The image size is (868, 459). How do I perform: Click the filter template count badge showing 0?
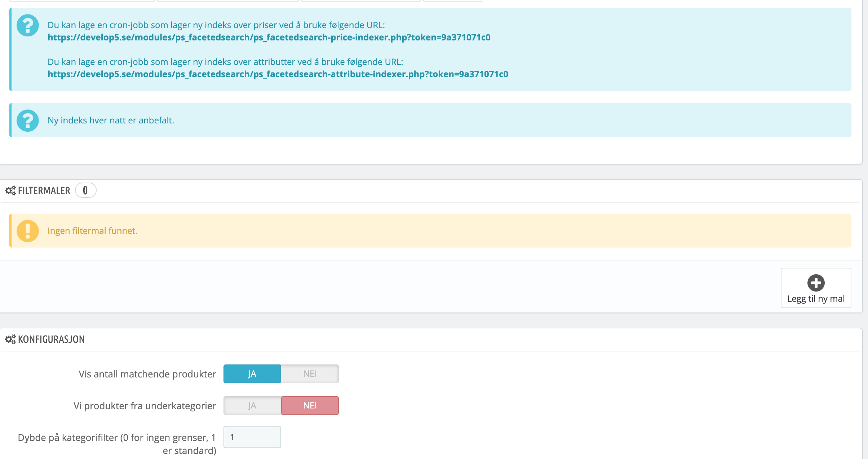point(85,191)
